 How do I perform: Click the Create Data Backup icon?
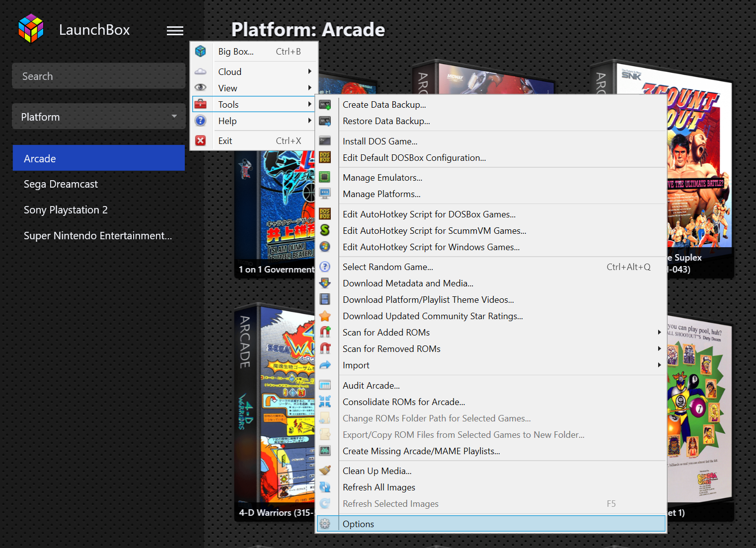tap(325, 105)
